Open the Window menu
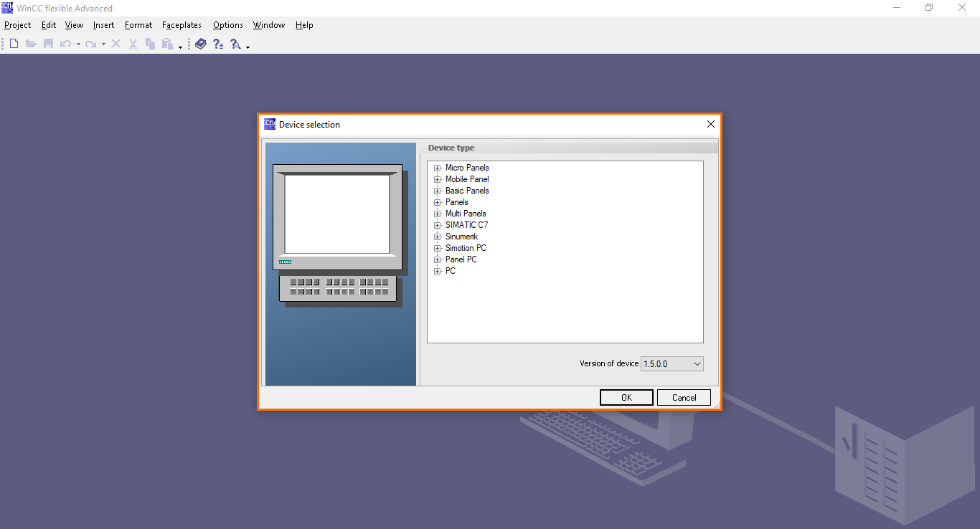This screenshot has width=980, height=529. click(269, 25)
